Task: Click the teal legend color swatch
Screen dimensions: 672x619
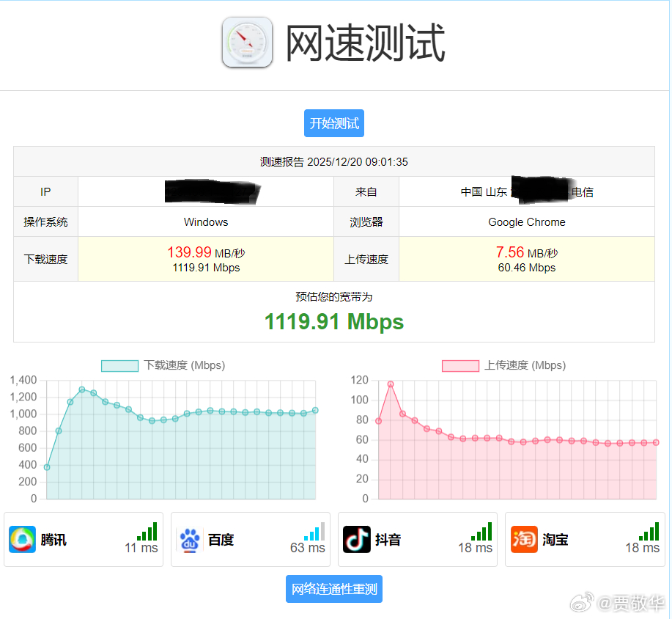Action: (x=119, y=365)
